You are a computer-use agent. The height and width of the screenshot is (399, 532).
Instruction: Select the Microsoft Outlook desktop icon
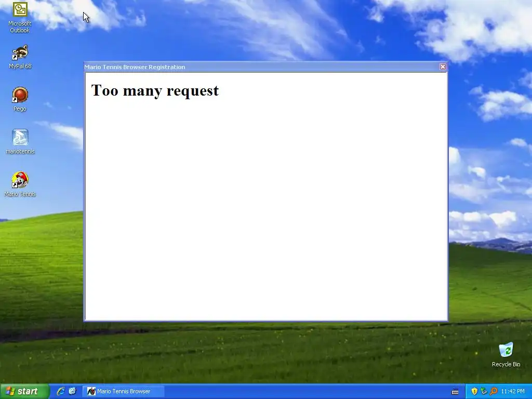tap(20, 17)
